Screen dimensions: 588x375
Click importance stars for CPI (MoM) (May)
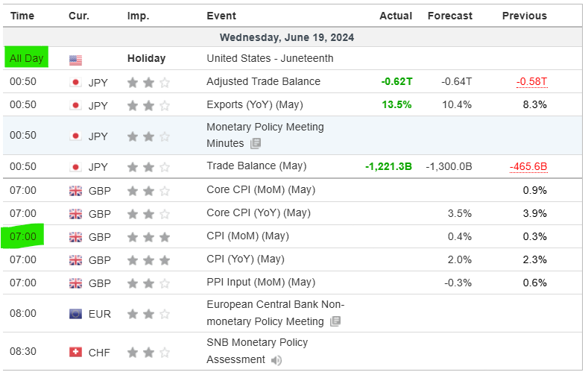point(148,236)
